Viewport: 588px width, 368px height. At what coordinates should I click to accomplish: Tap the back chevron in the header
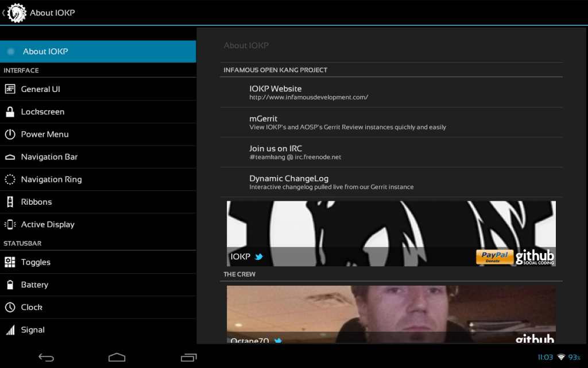click(3, 13)
